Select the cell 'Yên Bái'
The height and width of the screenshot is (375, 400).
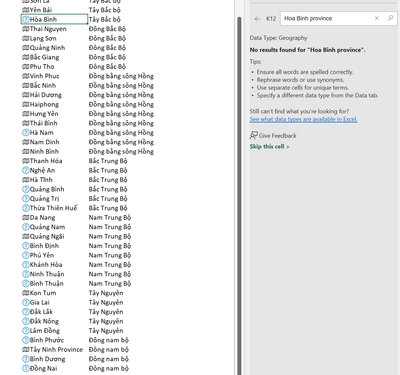pos(54,10)
